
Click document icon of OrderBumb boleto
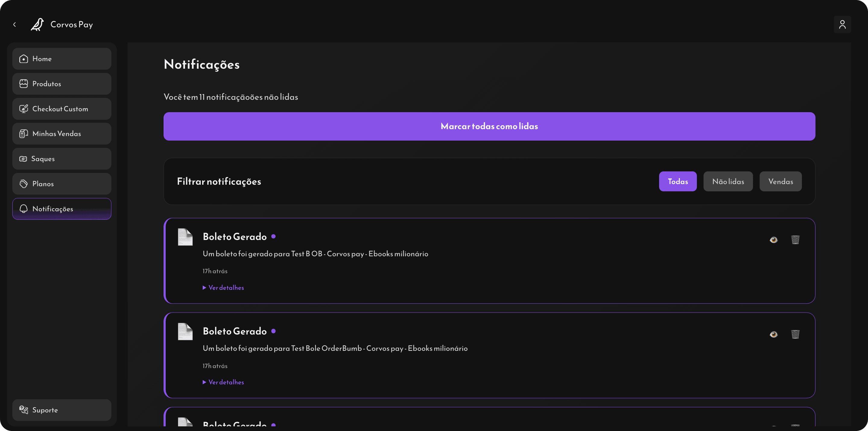(185, 331)
